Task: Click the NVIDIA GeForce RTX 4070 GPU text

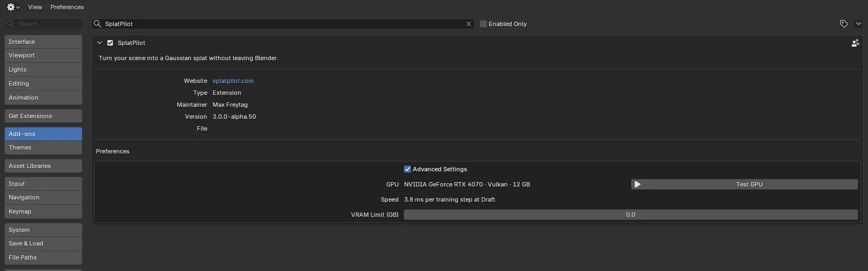Action: coord(467,184)
